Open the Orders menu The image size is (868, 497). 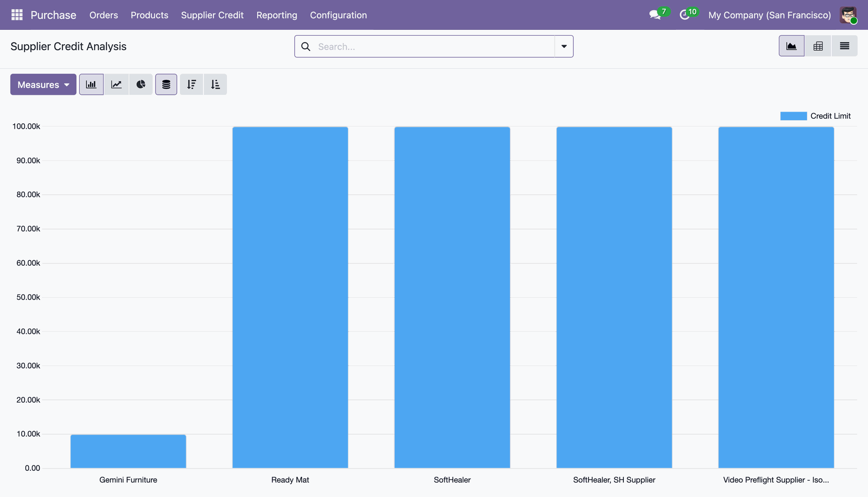pyautogui.click(x=104, y=15)
